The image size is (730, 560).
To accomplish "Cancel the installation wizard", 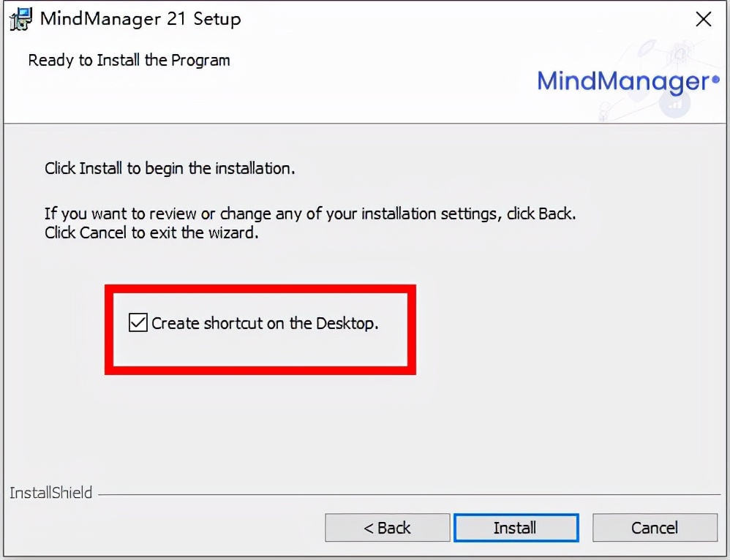I will point(655,527).
